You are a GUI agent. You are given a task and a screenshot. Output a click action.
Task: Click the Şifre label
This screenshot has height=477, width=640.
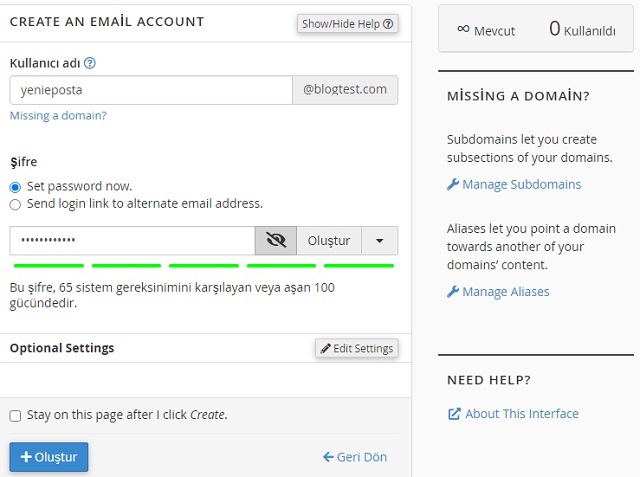[24, 162]
